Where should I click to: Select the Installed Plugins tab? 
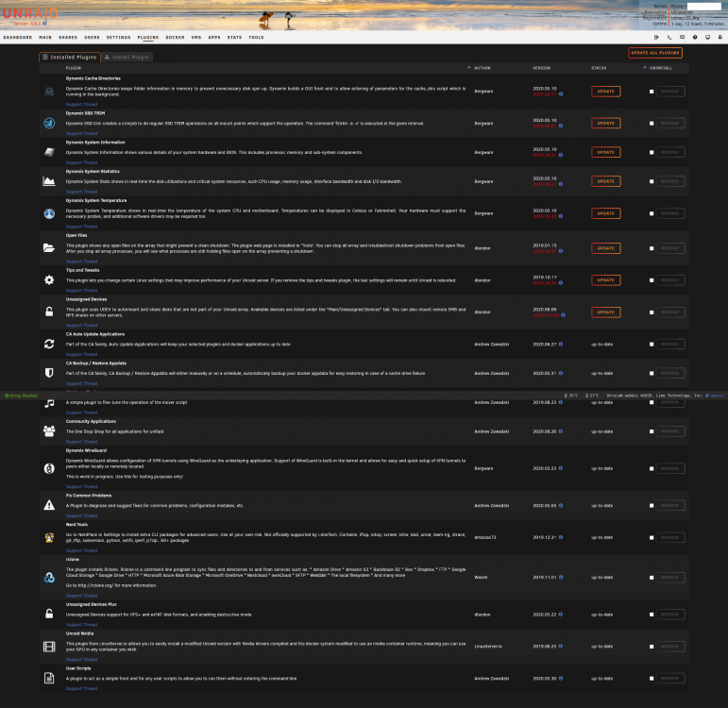pos(70,57)
